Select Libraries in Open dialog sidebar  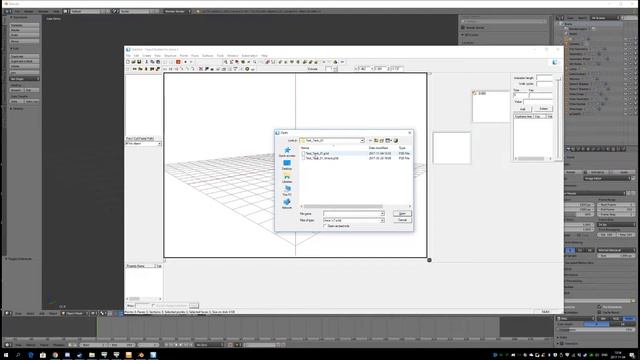[x=287, y=178]
